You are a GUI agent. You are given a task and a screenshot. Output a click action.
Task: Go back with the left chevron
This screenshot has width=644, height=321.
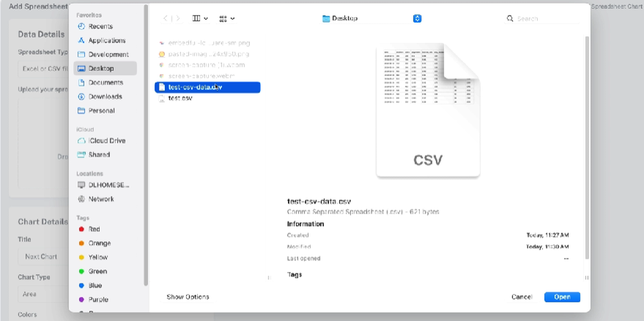[165, 19]
